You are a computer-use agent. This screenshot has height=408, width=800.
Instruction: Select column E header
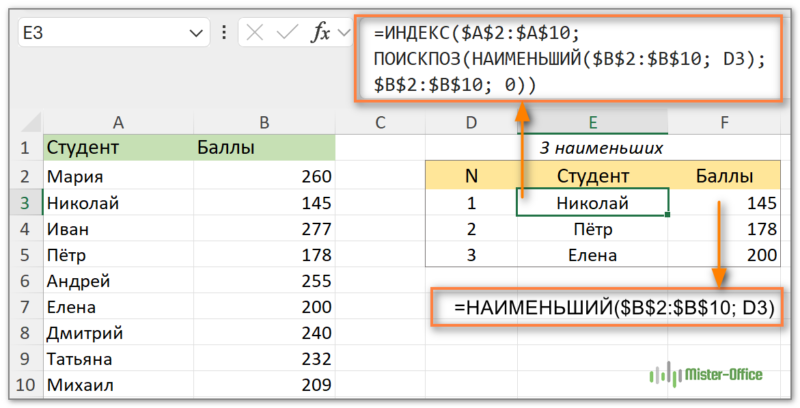click(593, 123)
